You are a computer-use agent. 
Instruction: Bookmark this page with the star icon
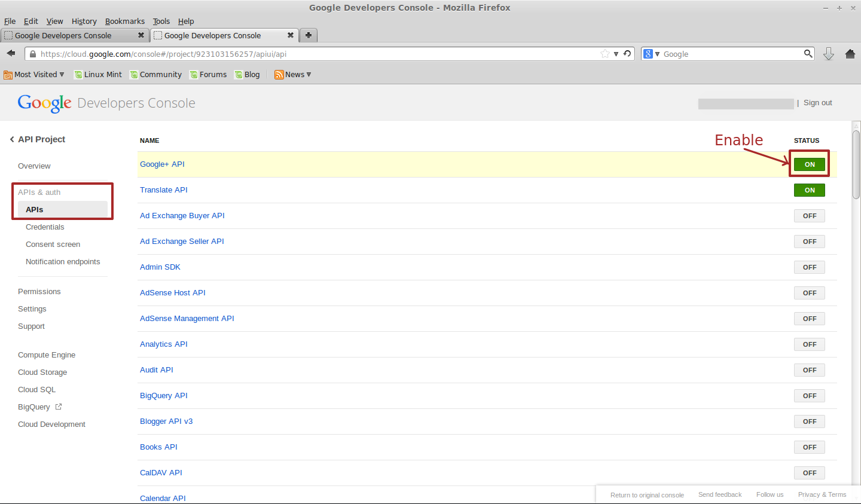click(605, 54)
